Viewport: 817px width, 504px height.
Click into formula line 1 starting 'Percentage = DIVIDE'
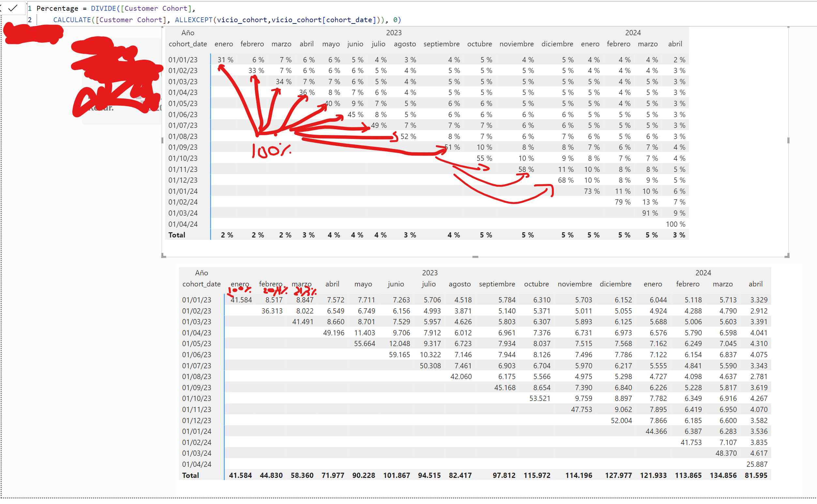(x=116, y=8)
